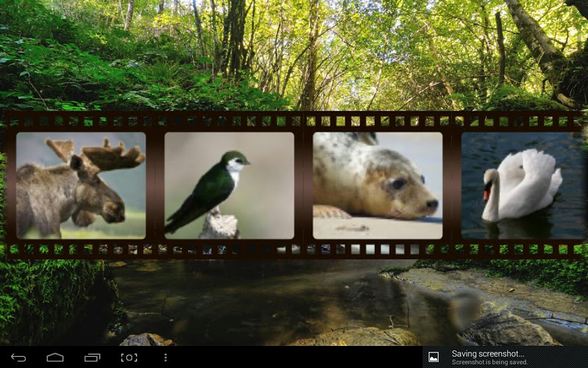Viewport: 588px width, 368px height.
Task: Go to the Android home screen
Action: tap(55, 358)
